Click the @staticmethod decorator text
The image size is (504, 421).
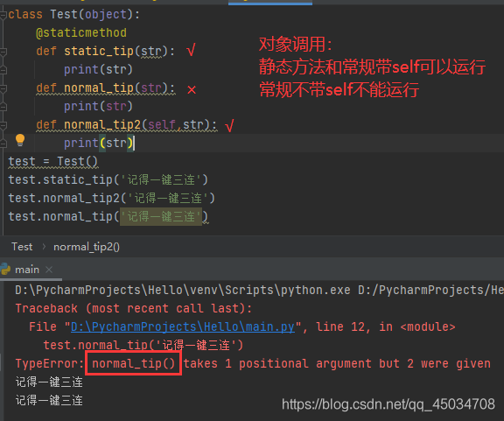81,32
